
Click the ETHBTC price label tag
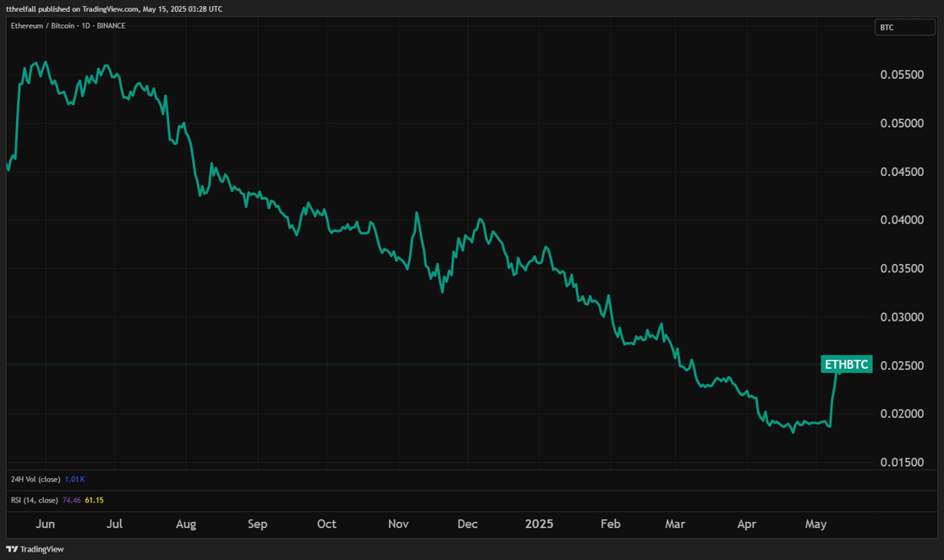click(x=846, y=365)
